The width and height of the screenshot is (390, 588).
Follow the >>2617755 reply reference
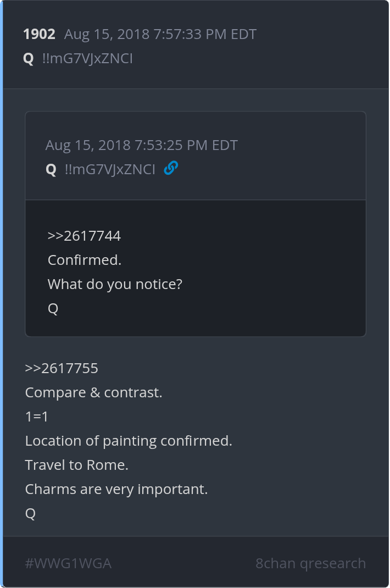pos(62,368)
